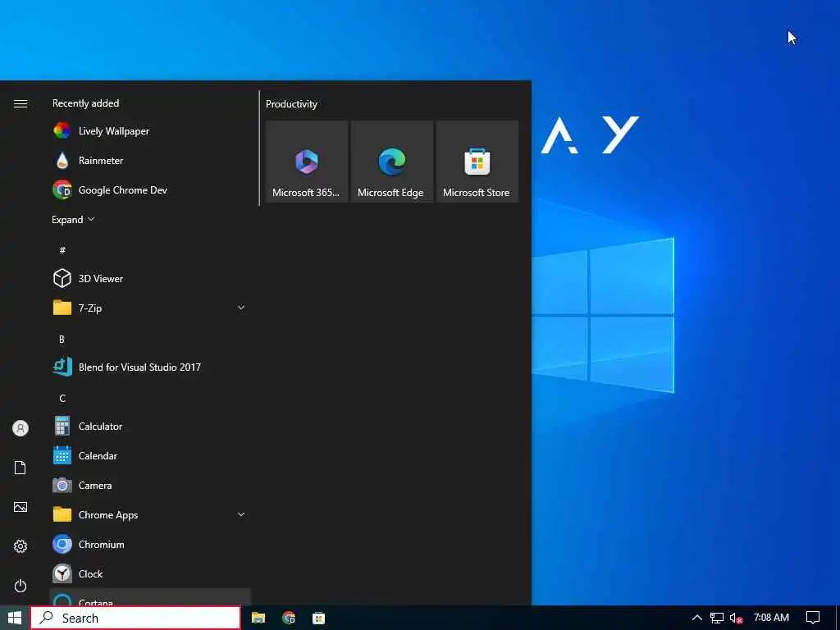Viewport: 840px width, 630px height.
Task: Open the Chrome Apps folder entry
Action: [x=150, y=515]
